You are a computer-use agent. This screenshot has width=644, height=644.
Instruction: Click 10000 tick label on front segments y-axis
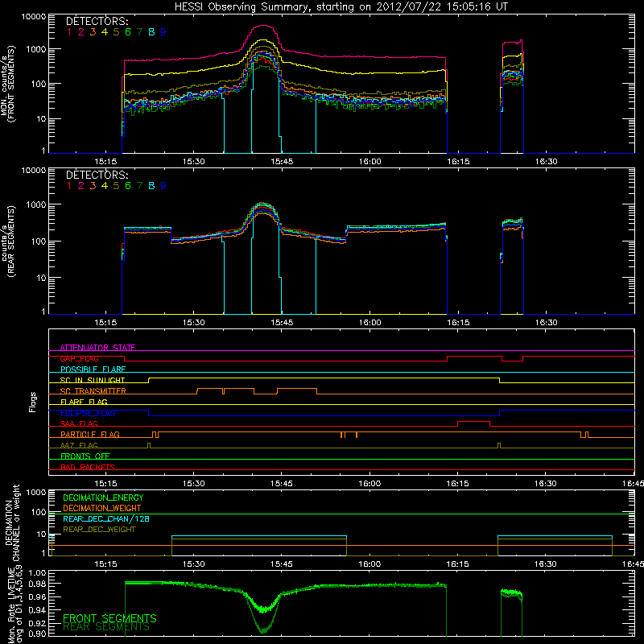[34, 16]
